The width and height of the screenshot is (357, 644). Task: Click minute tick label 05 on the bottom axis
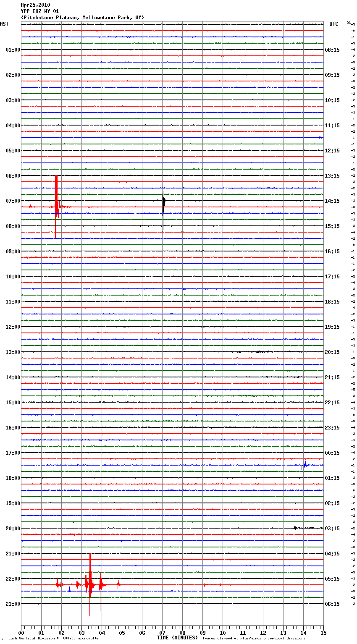click(x=122, y=633)
